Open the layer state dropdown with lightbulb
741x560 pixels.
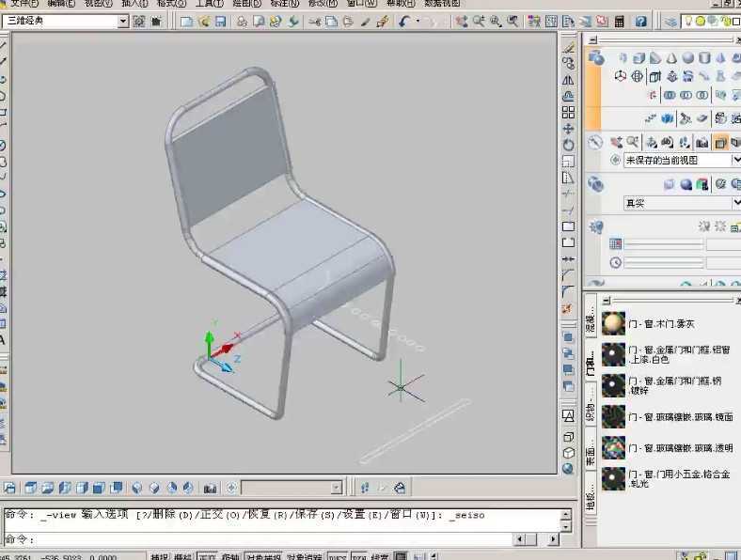(711, 22)
